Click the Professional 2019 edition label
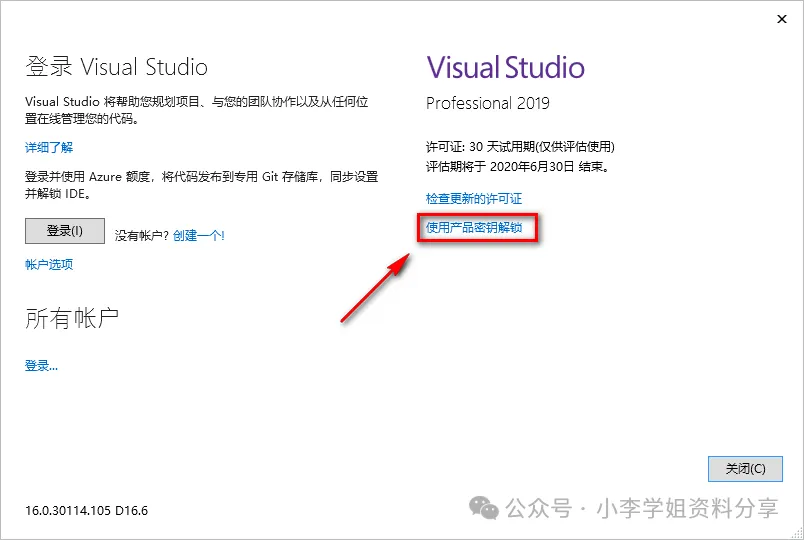 coord(488,103)
